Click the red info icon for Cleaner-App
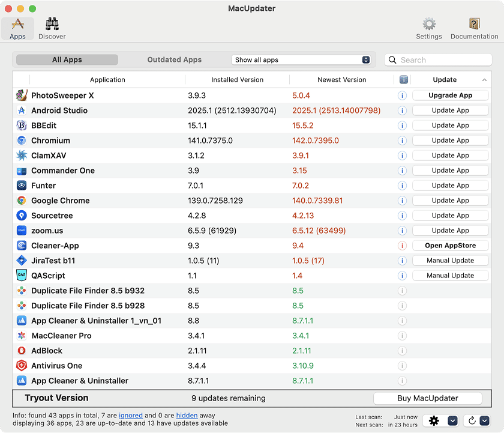 pyautogui.click(x=402, y=246)
